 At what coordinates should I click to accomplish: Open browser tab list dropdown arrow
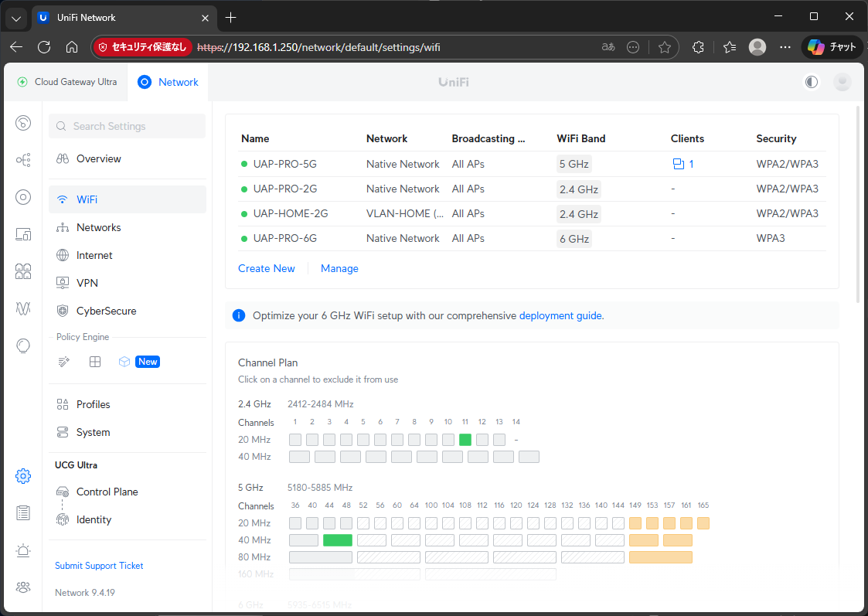(17, 17)
